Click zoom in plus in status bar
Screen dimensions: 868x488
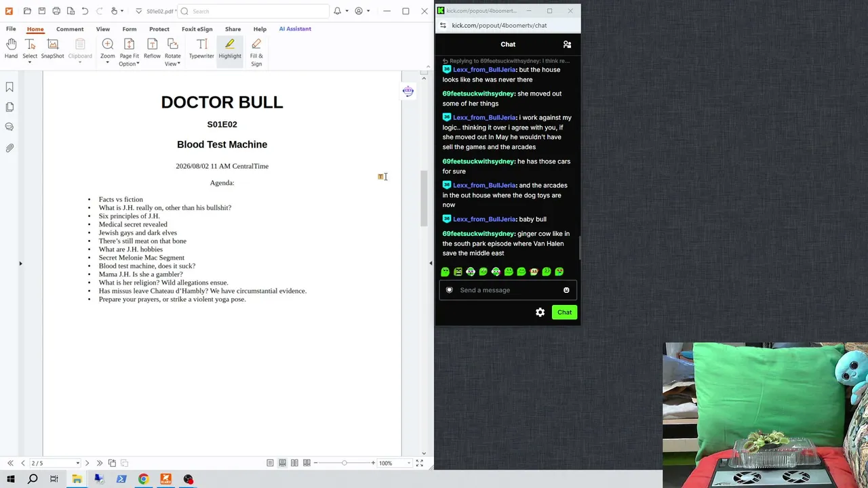[373, 463]
